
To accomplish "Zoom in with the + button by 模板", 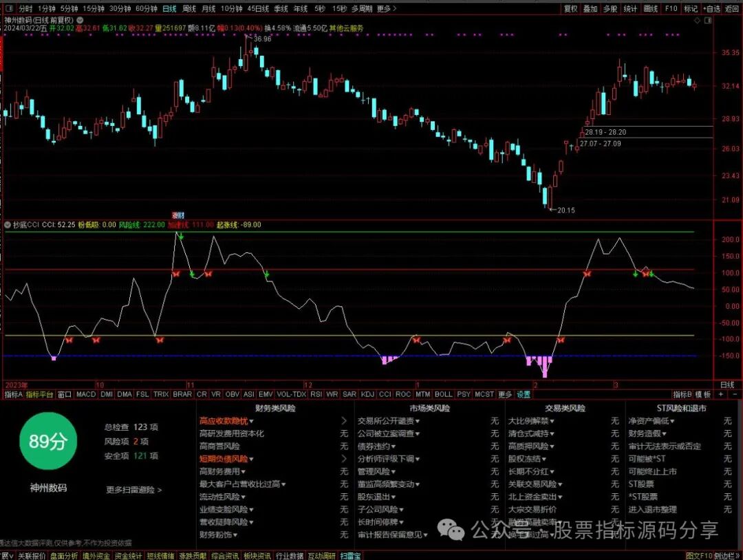I will point(721,394).
